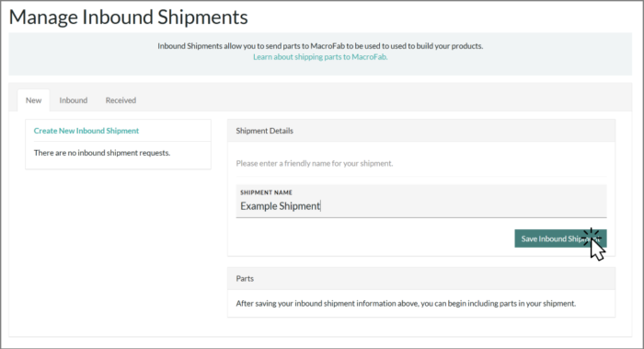Click the click-burst indicator on Save button
This screenshot has height=349, width=644.
tap(592, 237)
